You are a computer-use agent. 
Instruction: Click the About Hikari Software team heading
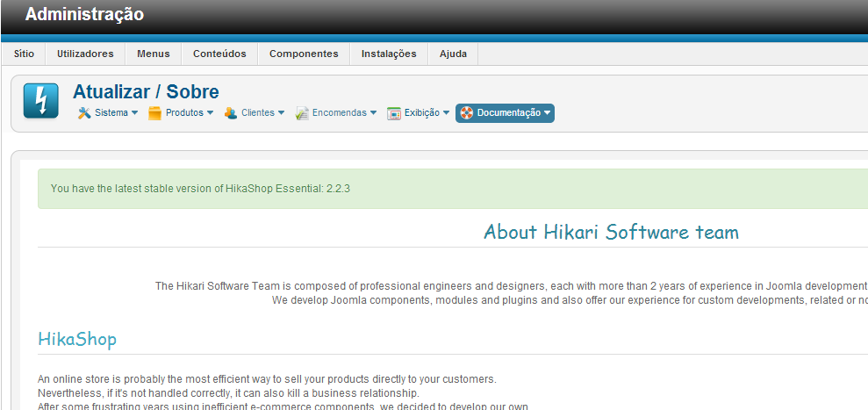(611, 232)
